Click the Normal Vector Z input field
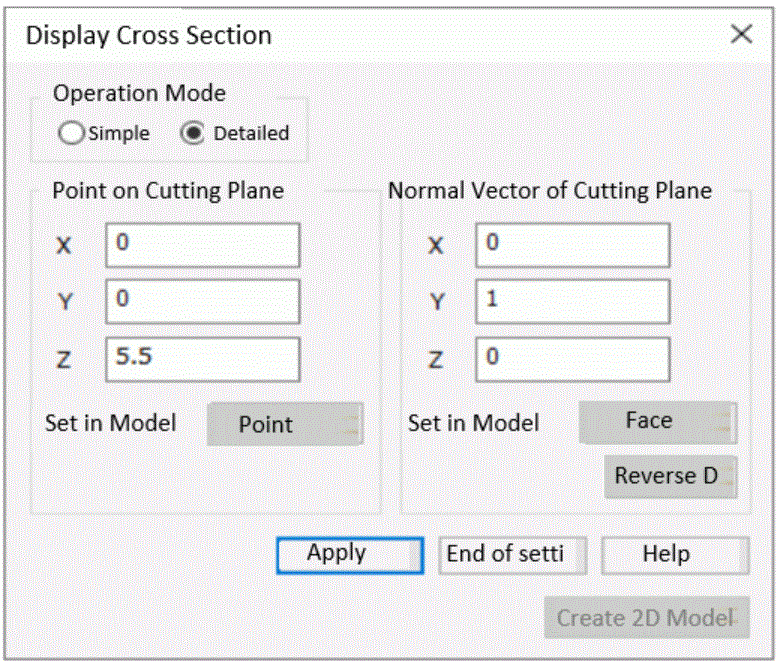 (x=572, y=359)
